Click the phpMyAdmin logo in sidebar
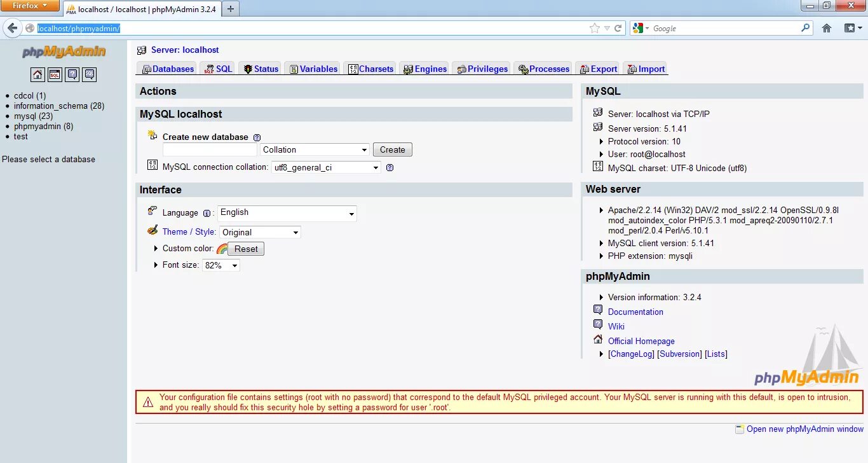 click(x=64, y=52)
